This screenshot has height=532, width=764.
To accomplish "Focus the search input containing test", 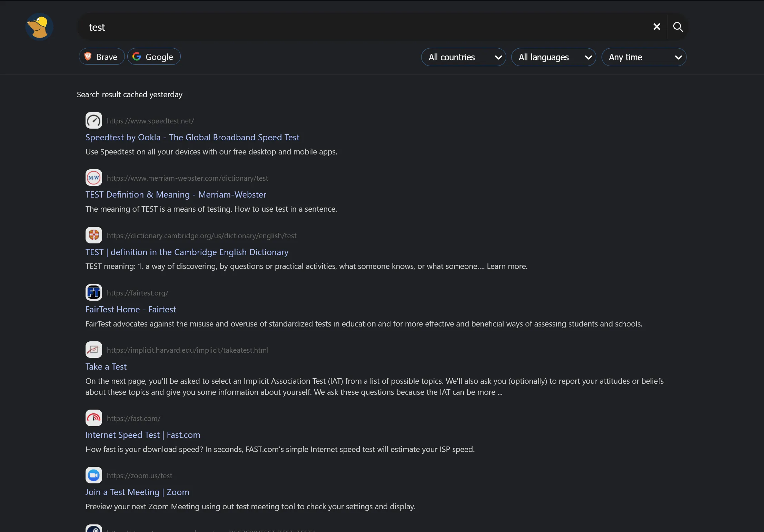I will [345, 27].
